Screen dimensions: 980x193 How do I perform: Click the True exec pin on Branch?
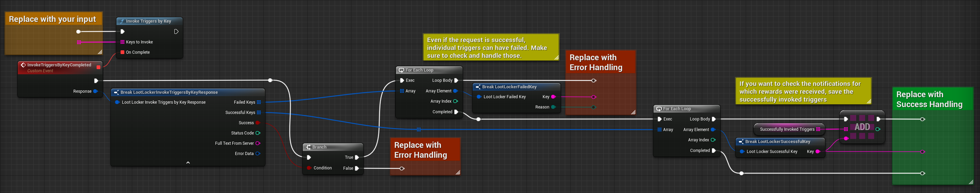[357, 157]
